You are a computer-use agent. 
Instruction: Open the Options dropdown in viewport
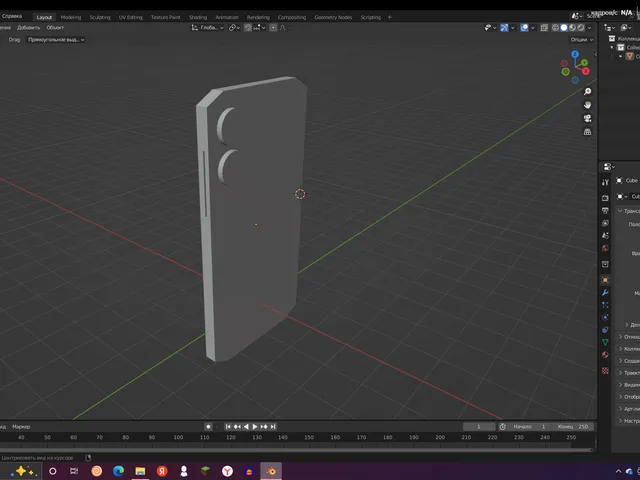coord(582,40)
